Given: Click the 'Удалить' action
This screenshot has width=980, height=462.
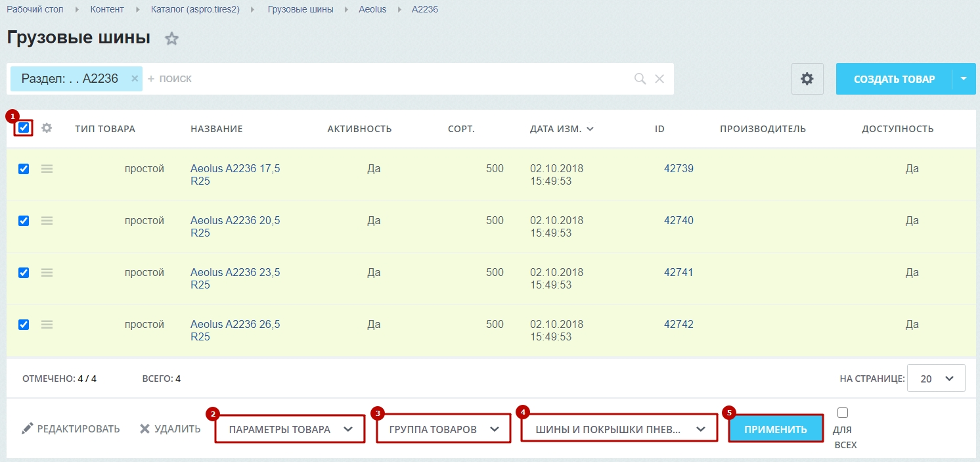Looking at the screenshot, I should (170, 428).
